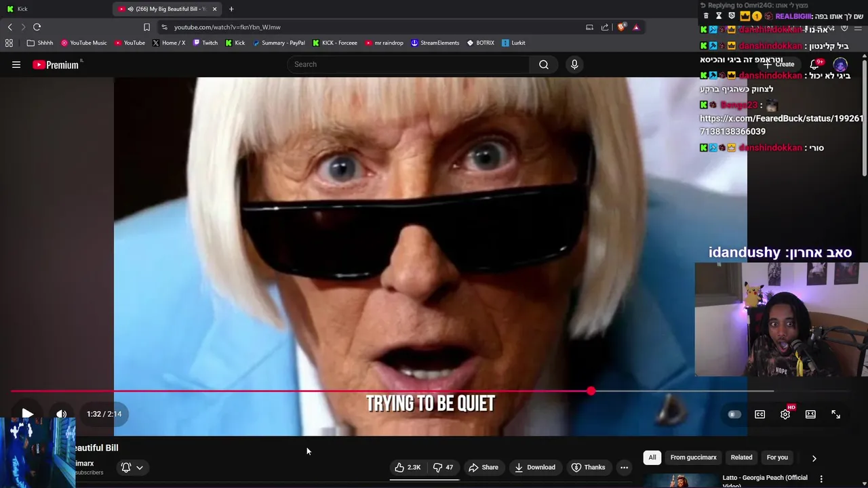This screenshot has height=488, width=868.
Task: Open a new browser tab
Action: click(231, 9)
